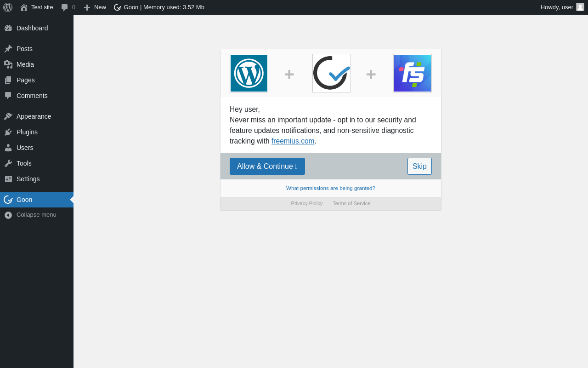Viewport: 588px width, 368px height.
Task: Open the Comments sidebar menu item
Action: pos(37,96)
